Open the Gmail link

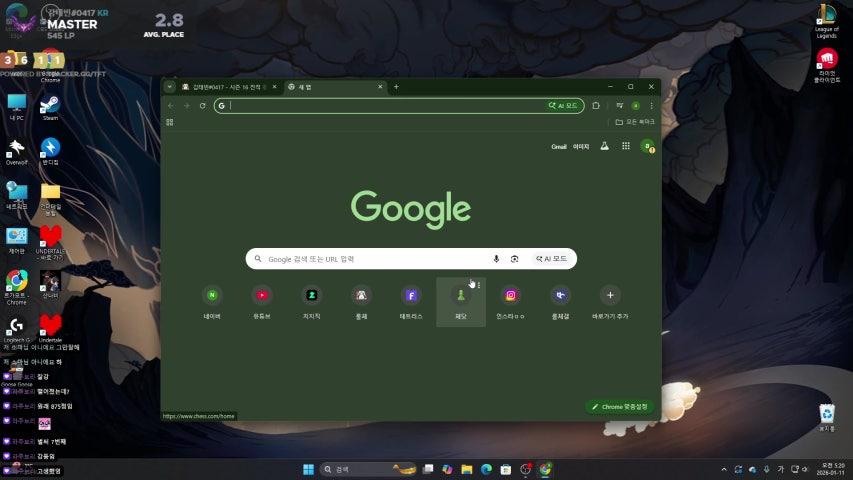[559, 146]
